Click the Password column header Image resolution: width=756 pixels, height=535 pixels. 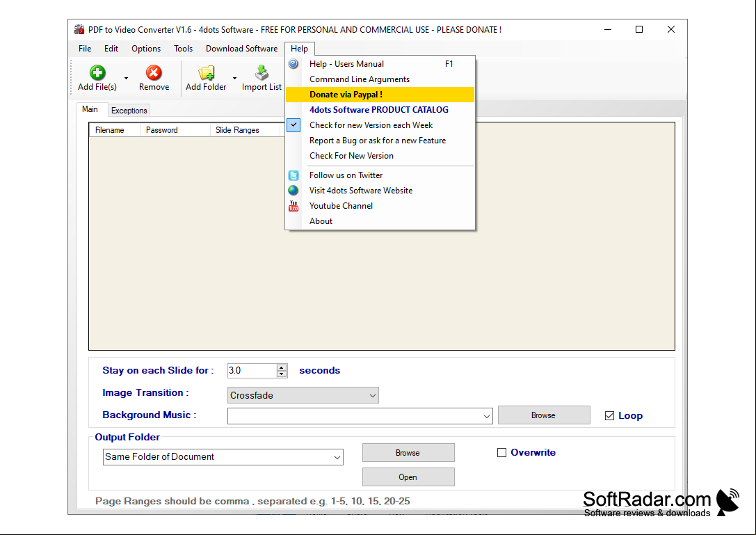[x=175, y=130]
